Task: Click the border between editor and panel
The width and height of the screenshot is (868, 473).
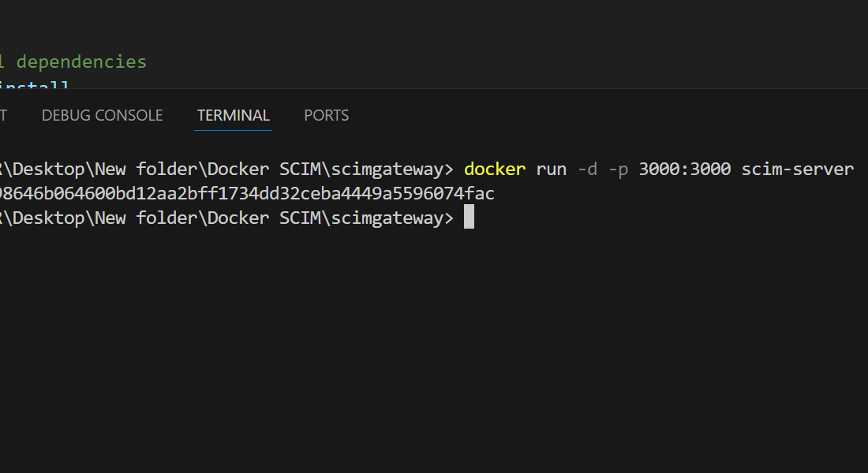Action: coord(434,89)
